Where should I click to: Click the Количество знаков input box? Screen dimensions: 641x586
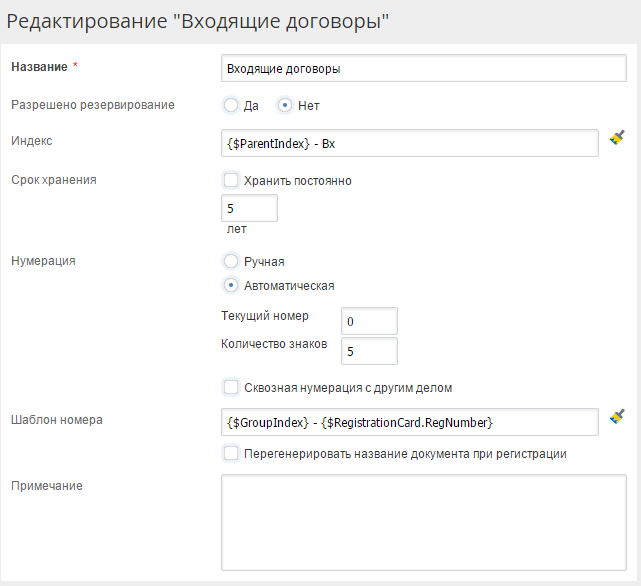(369, 351)
